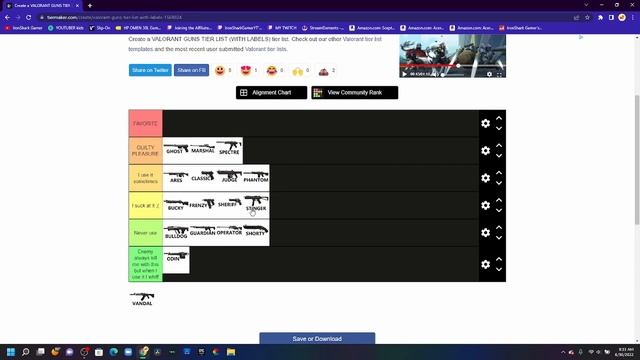Click the GUILTY PLEASURE tier label
640x360 pixels.
tap(145, 151)
